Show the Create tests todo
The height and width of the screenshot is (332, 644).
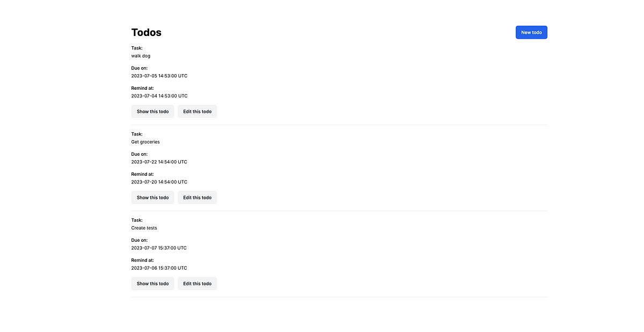(x=152, y=284)
